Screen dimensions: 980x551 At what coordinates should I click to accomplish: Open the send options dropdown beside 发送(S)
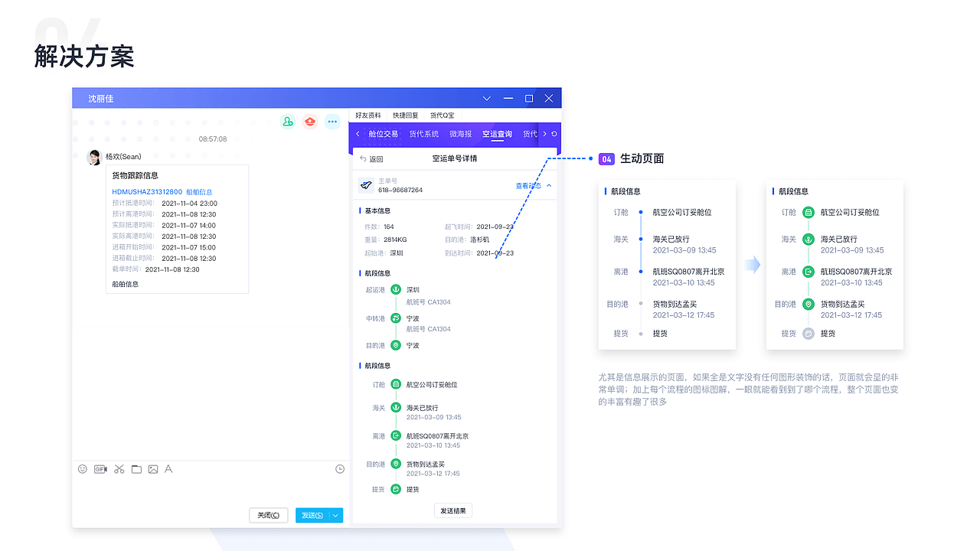[x=335, y=515]
